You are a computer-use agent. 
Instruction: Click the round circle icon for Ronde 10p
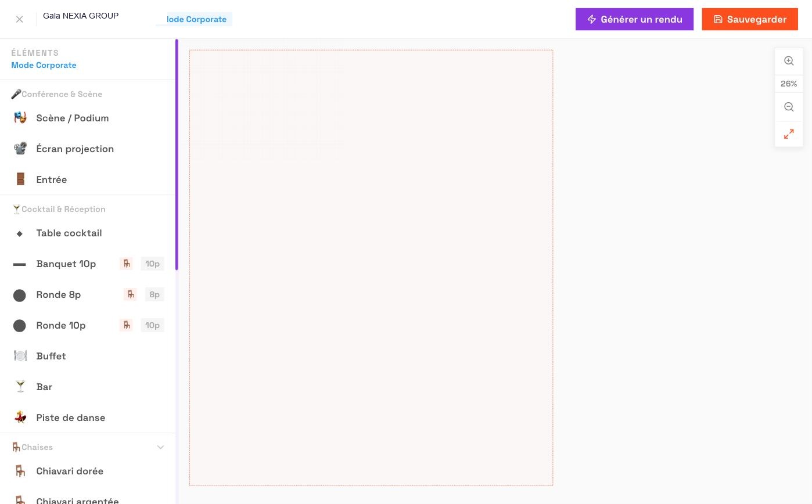pos(20,326)
